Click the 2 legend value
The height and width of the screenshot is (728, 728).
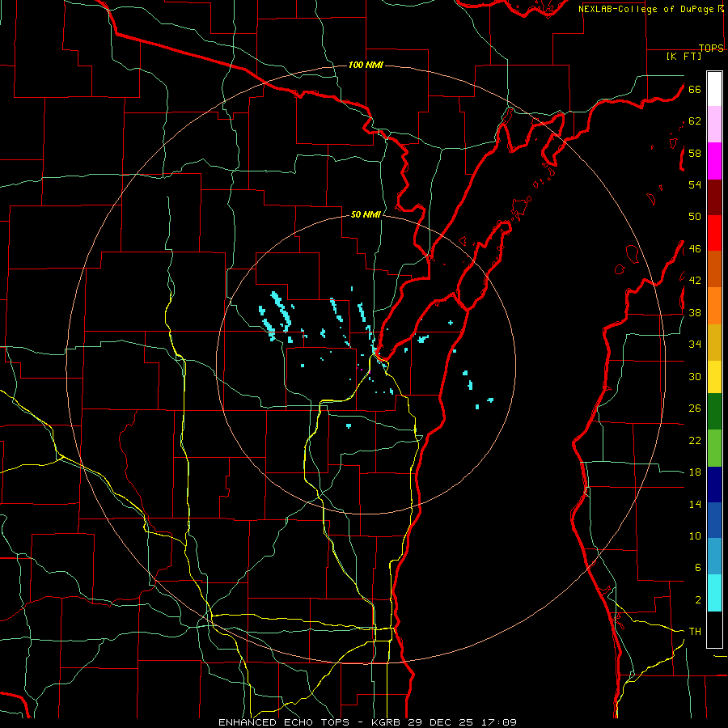[x=698, y=600]
